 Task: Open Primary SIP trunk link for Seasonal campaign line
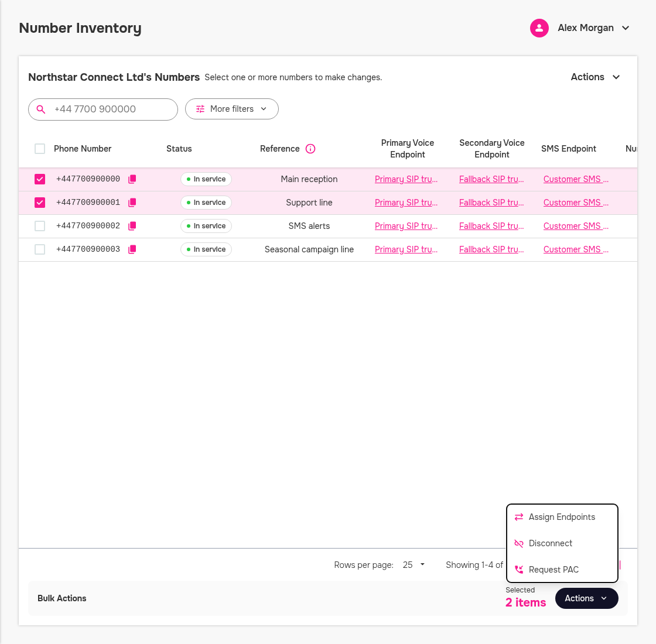(x=406, y=249)
